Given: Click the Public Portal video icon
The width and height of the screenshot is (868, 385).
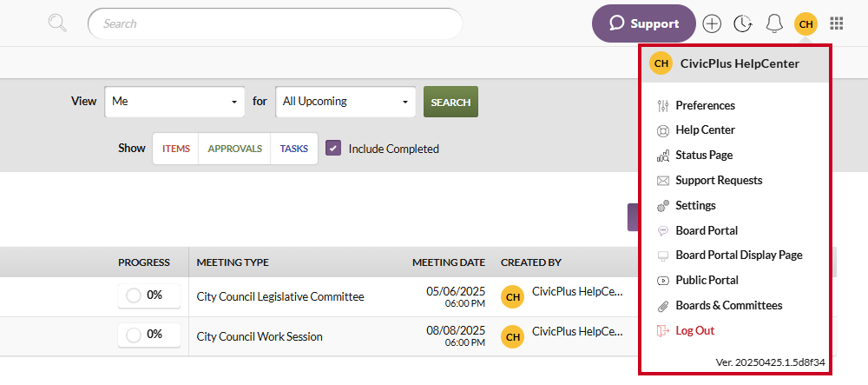Looking at the screenshot, I should (662, 281).
